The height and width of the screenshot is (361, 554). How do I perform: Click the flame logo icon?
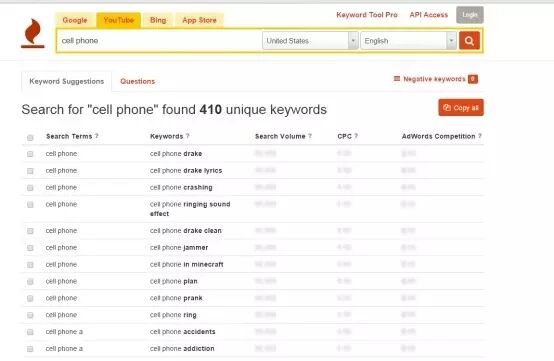(x=33, y=33)
